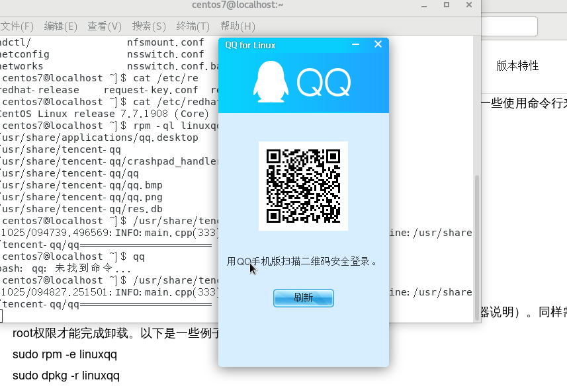Click the text 'sudo dpkg -r linuxqq'
Image resolution: width=567 pixels, height=392 pixels.
coord(65,375)
